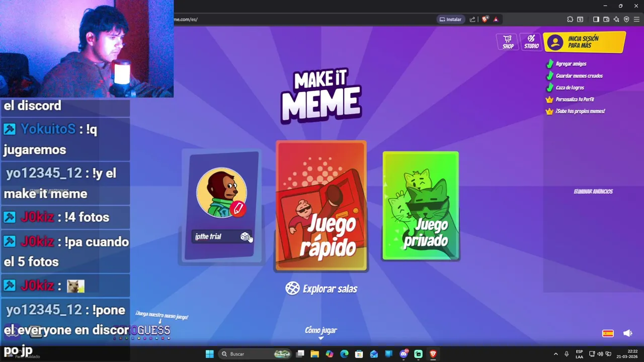Expand the Cómo jugar section
This screenshot has width=644, height=362.
coord(320,332)
